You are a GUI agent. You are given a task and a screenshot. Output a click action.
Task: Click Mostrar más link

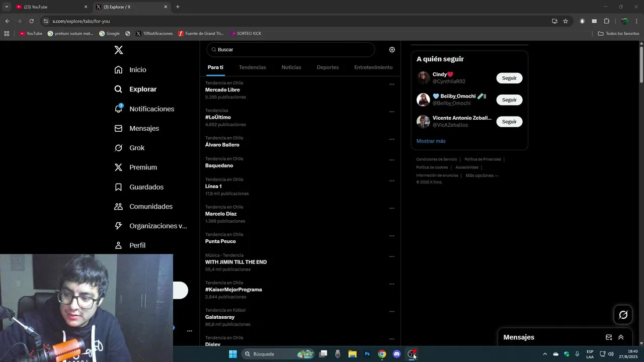point(431,141)
